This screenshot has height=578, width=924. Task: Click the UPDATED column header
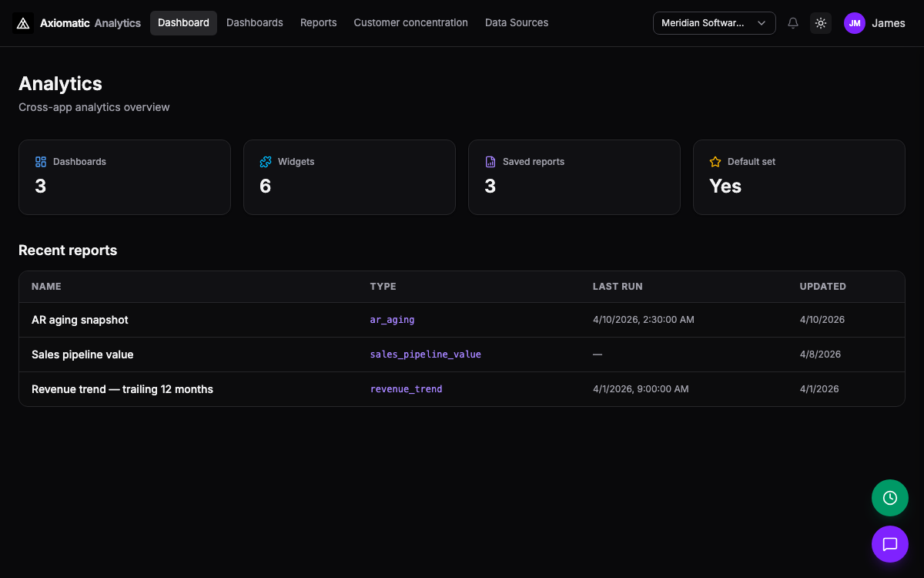pos(823,286)
